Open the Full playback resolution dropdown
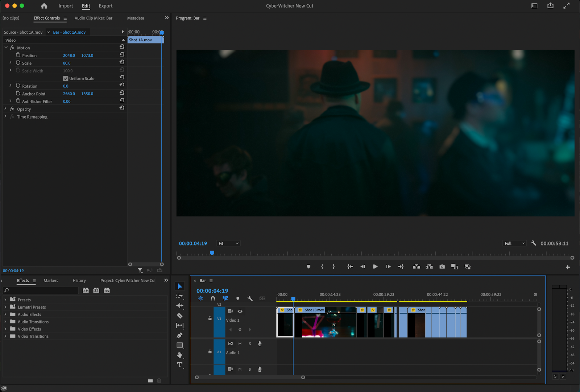 [x=514, y=243]
